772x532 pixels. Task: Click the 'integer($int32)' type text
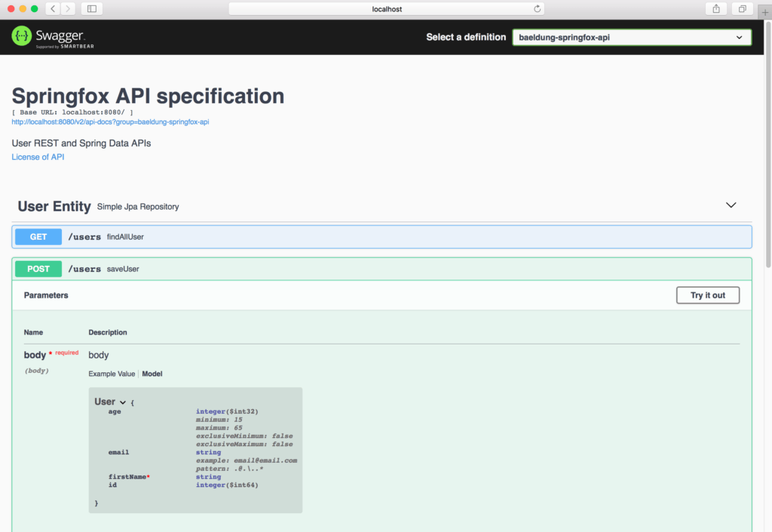tap(227, 411)
